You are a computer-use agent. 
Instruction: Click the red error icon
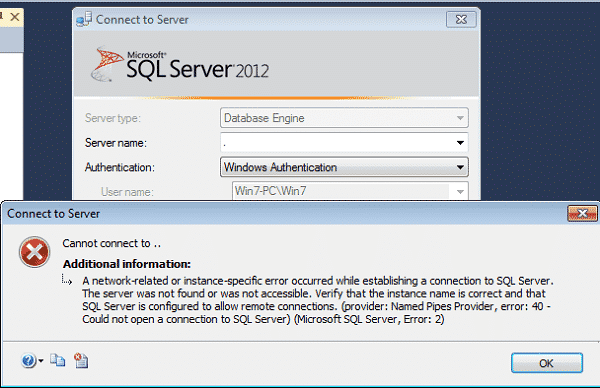point(34,252)
